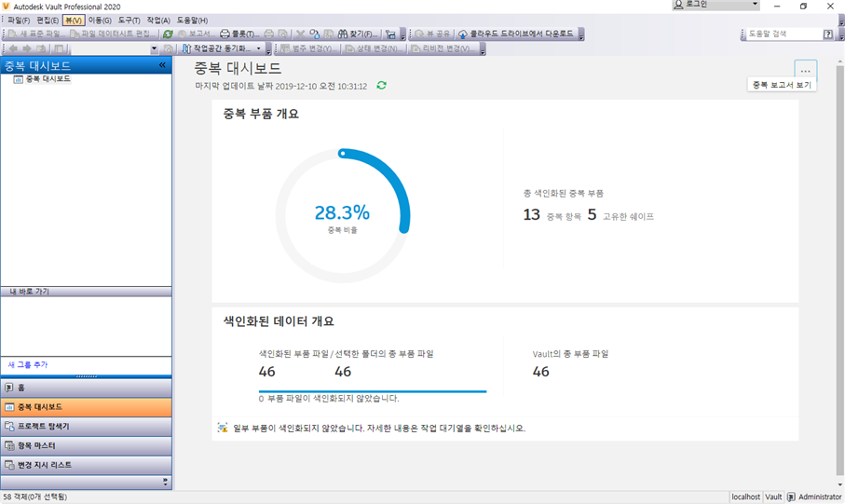845x504 pixels.
Task: Click the up one level folder icon
Action: pos(42,49)
